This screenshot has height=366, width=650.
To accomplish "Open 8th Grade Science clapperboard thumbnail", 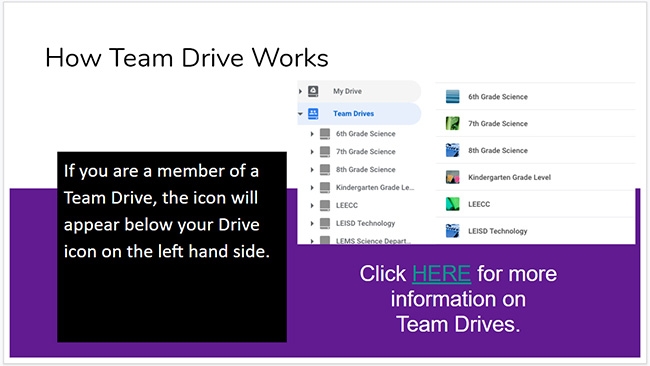I will click(453, 150).
